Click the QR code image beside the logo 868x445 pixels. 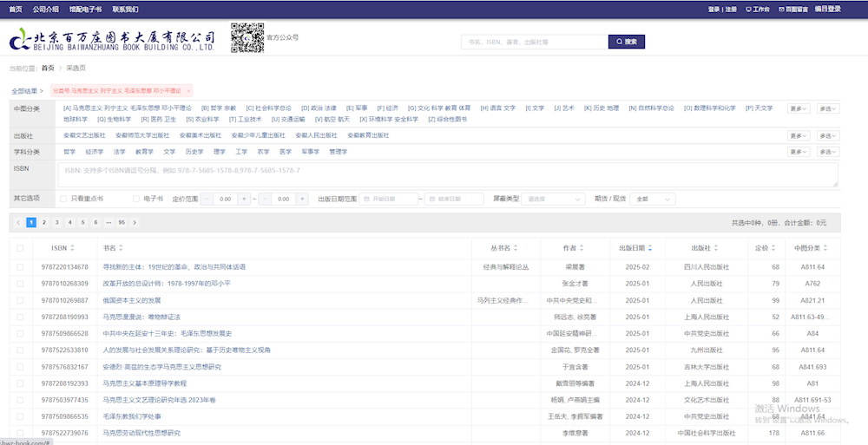(247, 38)
